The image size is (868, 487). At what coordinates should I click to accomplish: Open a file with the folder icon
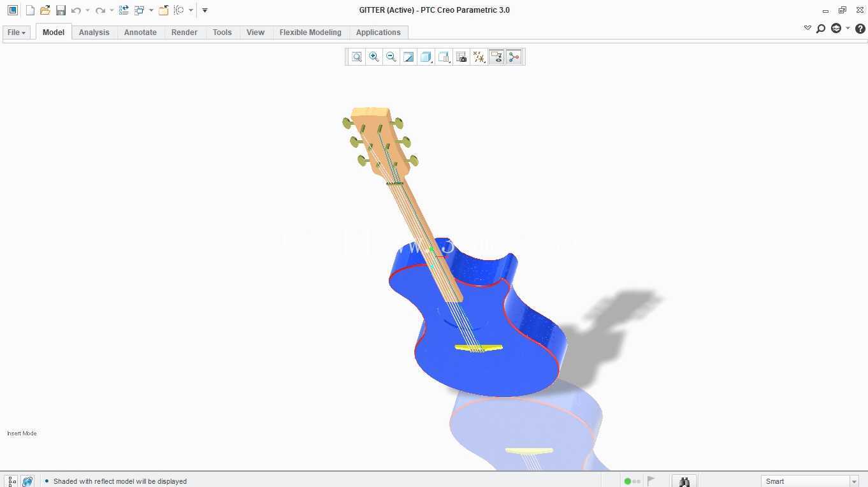(45, 10)
